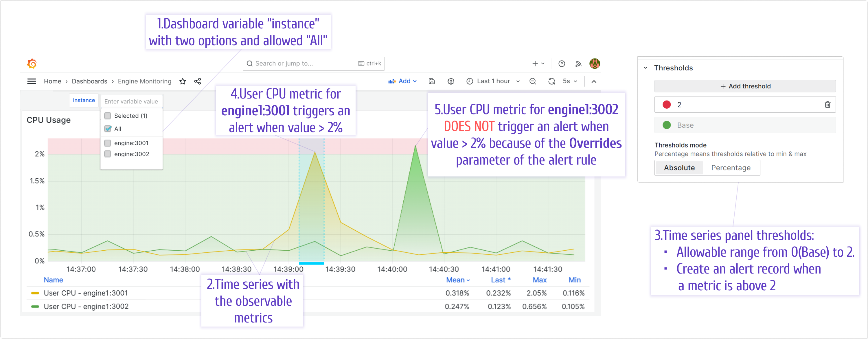This screenshot has width=868, height=339.
Task: Open the news feed icon
Action: [x=579, y=64]
